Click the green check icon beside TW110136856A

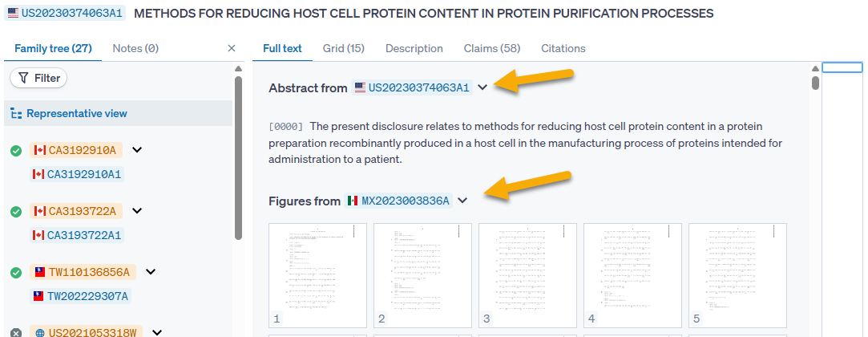tap(16, 272)
